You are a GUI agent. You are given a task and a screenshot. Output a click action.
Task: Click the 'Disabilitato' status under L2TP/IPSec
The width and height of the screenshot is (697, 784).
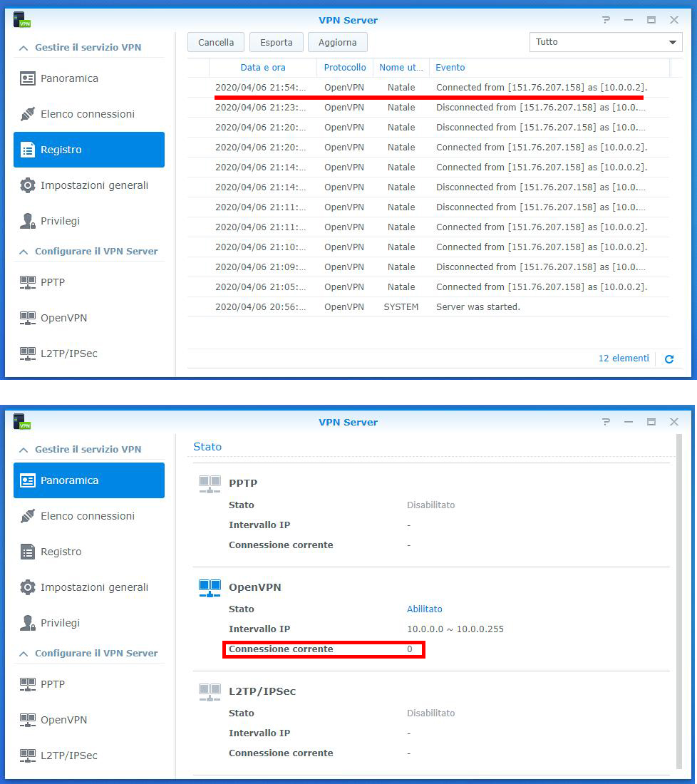point(430,713)
